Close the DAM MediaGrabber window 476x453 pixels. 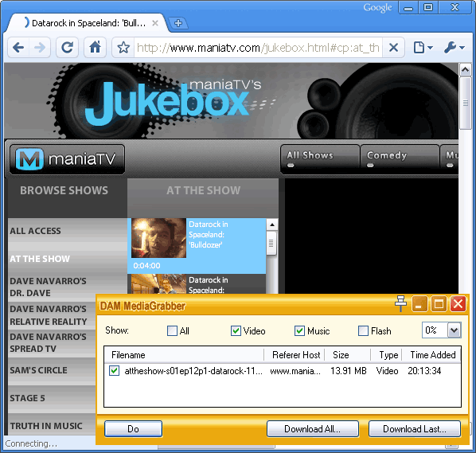(x=458, y=304)
